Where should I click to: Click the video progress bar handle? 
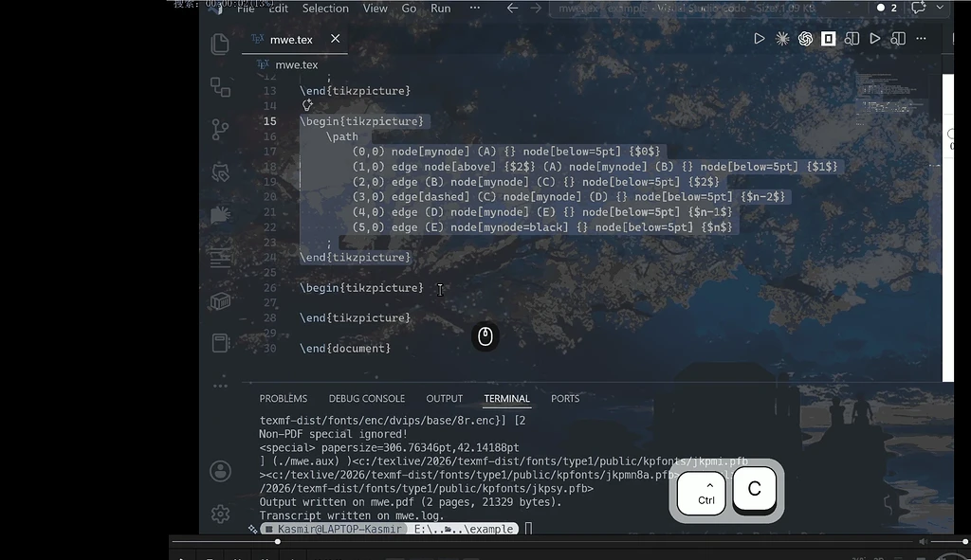point(278,541)
